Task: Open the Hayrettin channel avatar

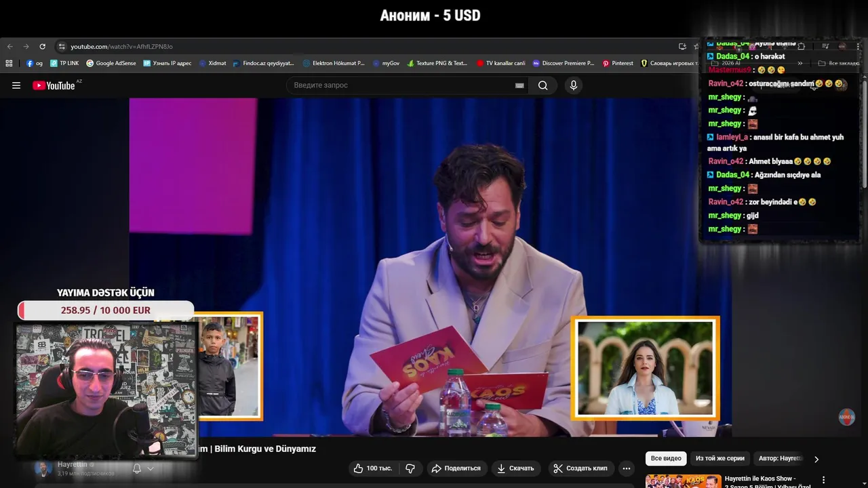Action: [x=43, y=468]
